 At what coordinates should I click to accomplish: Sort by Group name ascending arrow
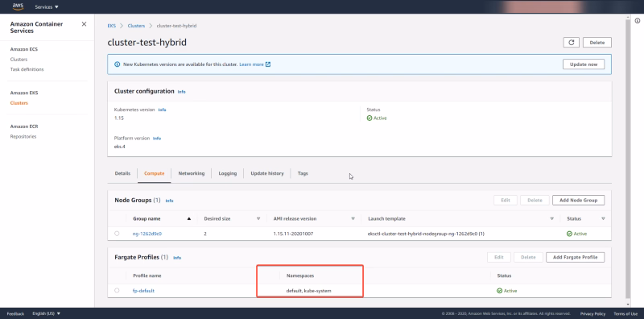pyautogui.click(x=189, y=218)
